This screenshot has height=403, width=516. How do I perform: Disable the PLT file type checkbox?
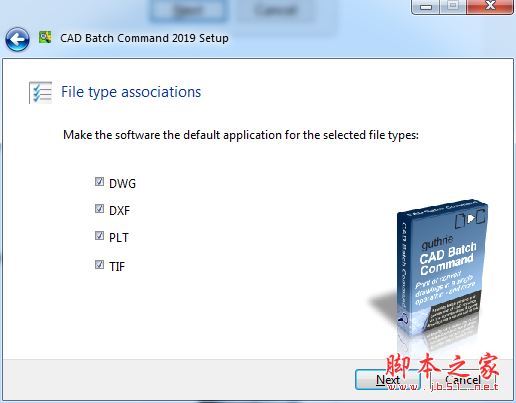[99, 236]
